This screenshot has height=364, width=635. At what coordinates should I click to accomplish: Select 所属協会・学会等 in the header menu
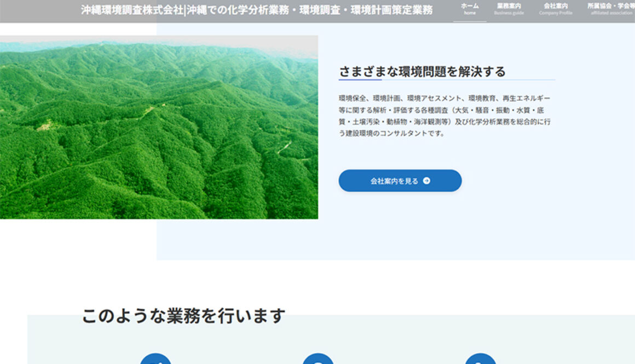[x=611, y=6]
